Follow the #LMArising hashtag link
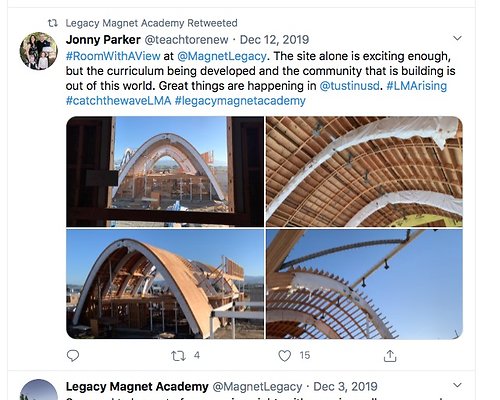The height and width of the screenshot is (400, 500). point(417,86)
